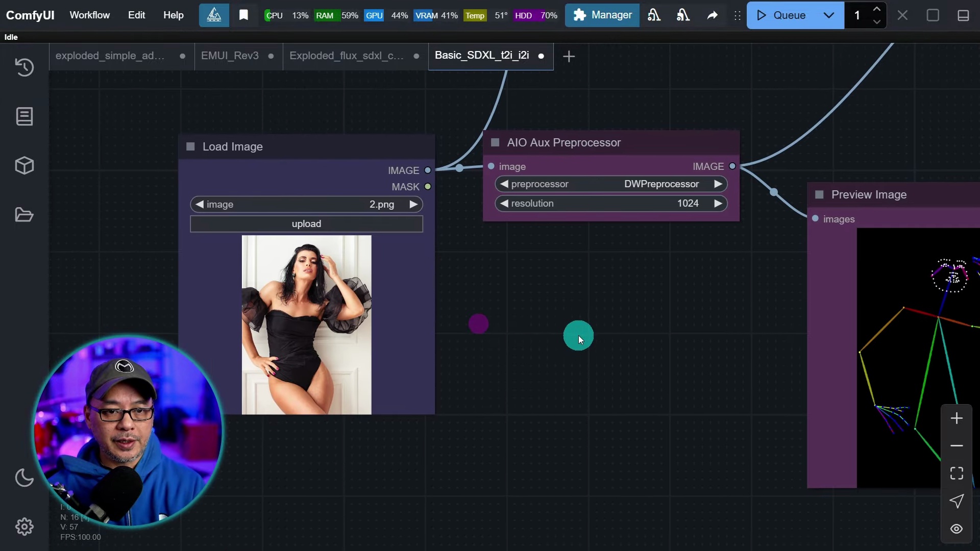Zoom out with the minus canvas control
Viewport: 980px width, 551px height.
coord(957,446)
